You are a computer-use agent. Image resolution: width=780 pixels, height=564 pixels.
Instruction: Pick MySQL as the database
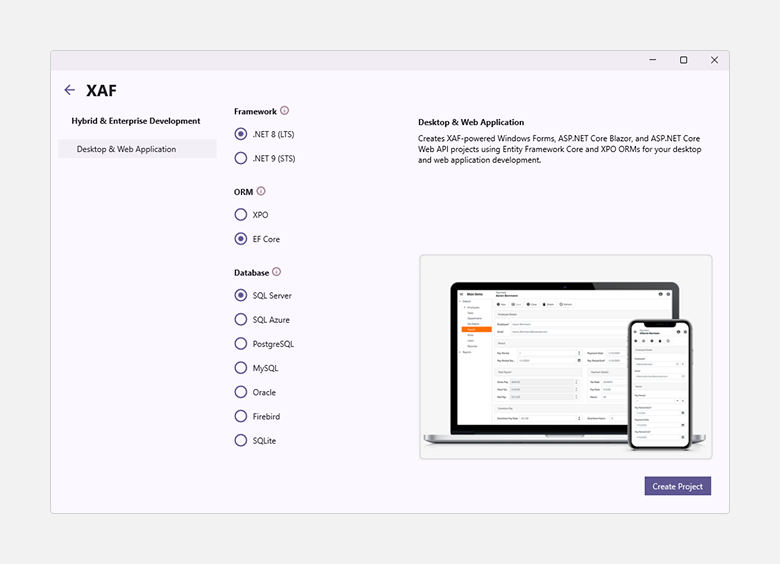(240, 368)
